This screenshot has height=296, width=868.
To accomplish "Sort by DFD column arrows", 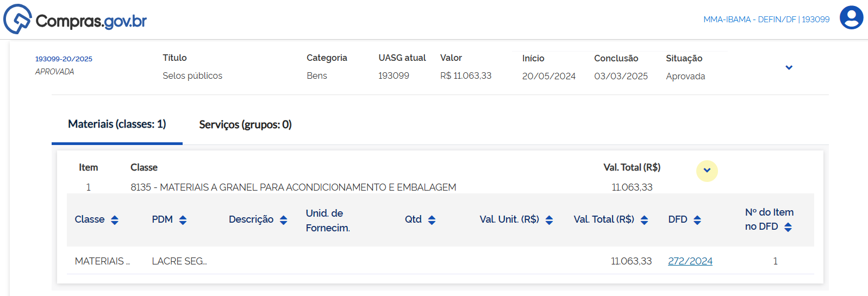I will 697,220.
